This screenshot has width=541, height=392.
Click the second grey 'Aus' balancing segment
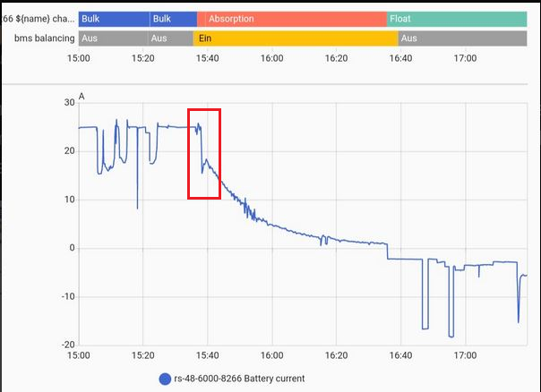pos(171,38)
